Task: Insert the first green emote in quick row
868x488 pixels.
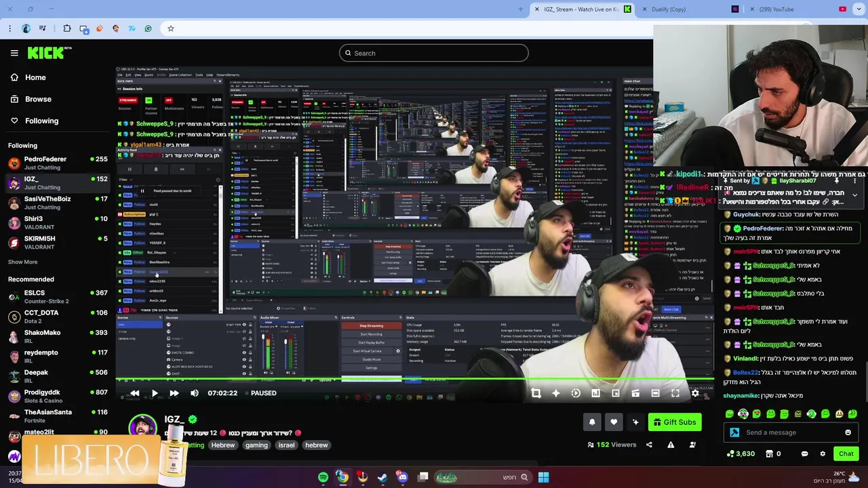Action: [730, 414]
